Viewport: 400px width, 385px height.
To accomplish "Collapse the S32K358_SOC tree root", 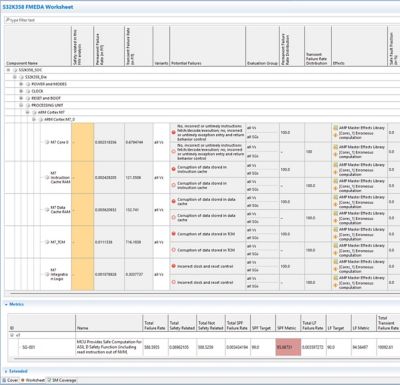I will pos(8,70).
